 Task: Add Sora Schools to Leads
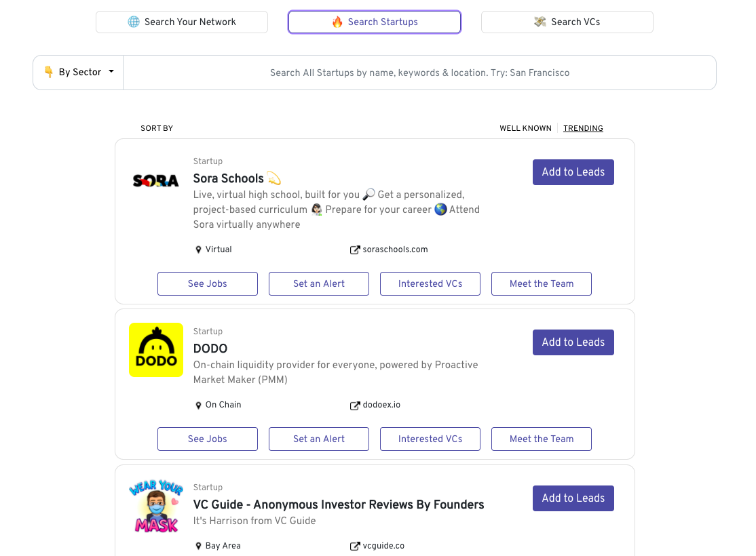[x=573, y=172]
